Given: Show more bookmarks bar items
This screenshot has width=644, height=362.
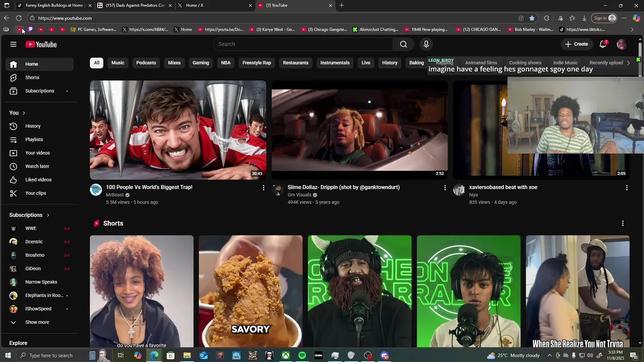Looking at the screenshot, I should (x=632, y=30).
